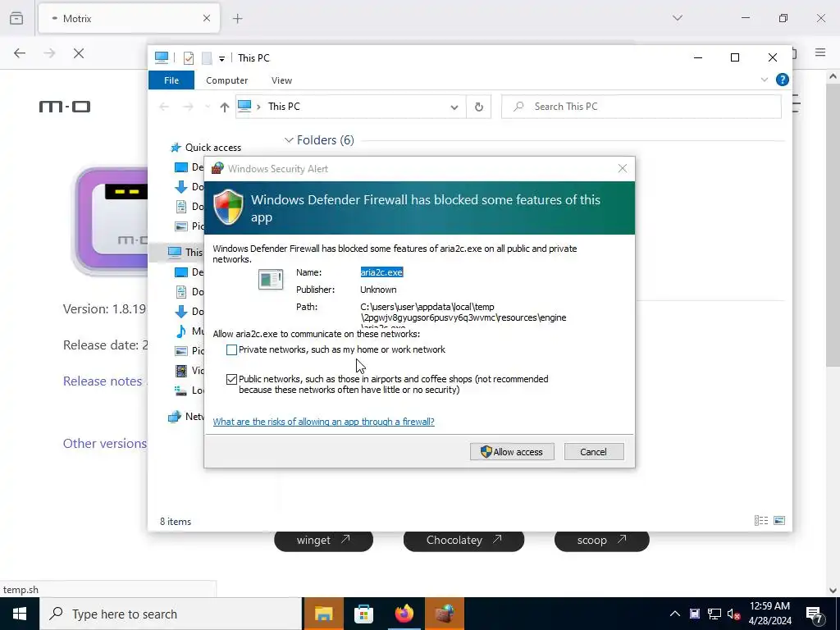
Task: Open the network tray icon
Action: [714, 614]
